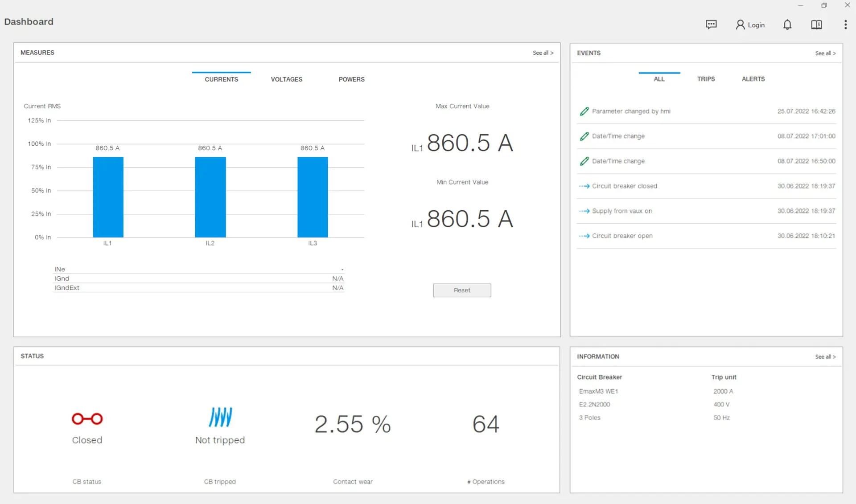Click the IL1 bar in the current chart
Viewport: 856px width, 504px height.
[x=107, y=197]
